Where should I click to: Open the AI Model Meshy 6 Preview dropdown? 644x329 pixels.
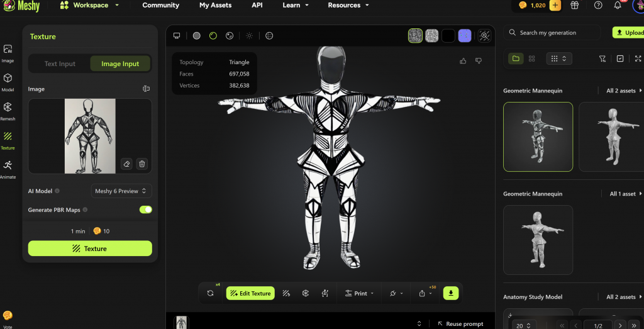(121, 191)
